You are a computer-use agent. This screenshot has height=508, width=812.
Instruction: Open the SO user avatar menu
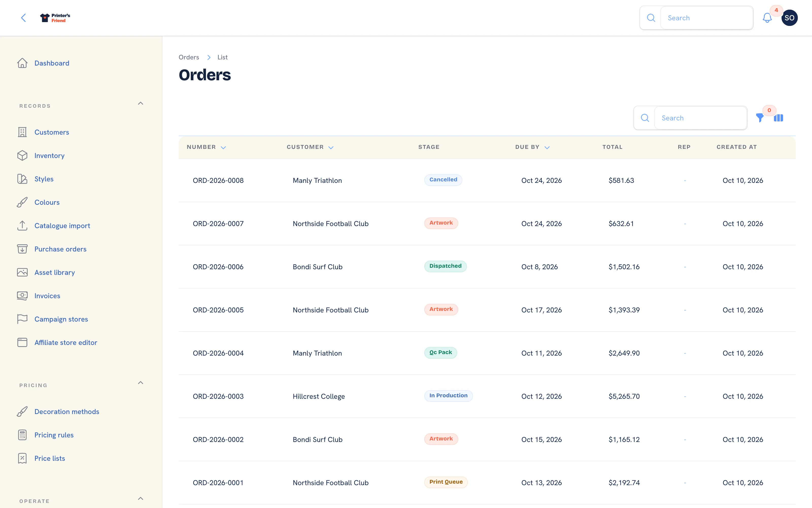click(x=789, y=18)
